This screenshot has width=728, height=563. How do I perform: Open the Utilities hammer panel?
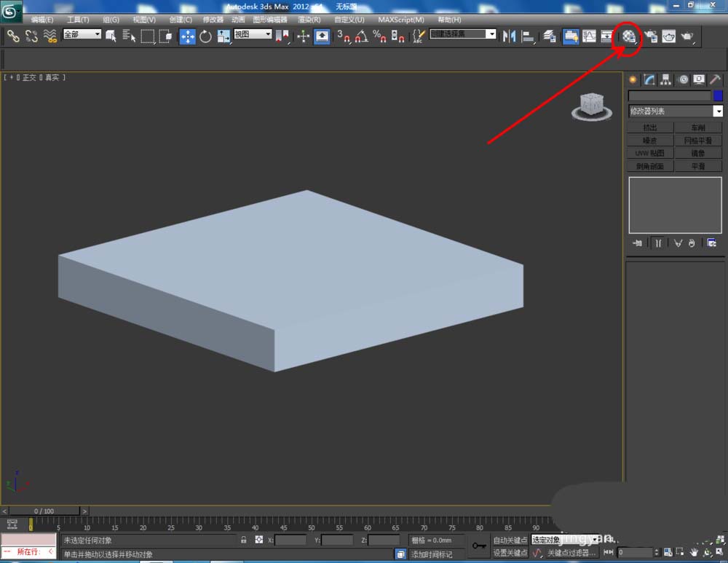(x=715, y=79)
